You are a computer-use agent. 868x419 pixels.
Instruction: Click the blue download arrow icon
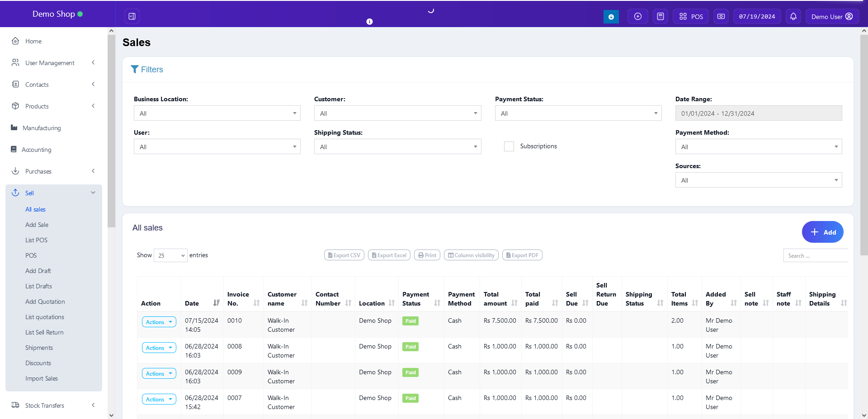click(x=611, y=17)
